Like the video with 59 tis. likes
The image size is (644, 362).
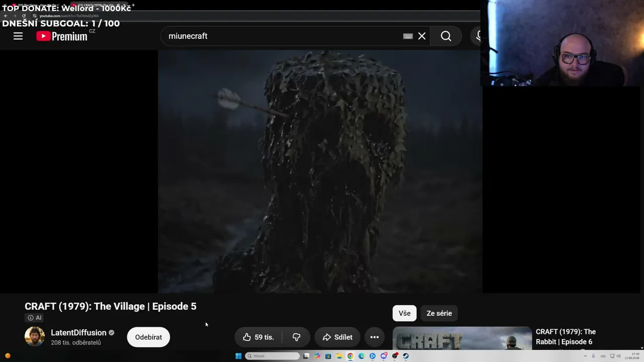pos(259,337)
